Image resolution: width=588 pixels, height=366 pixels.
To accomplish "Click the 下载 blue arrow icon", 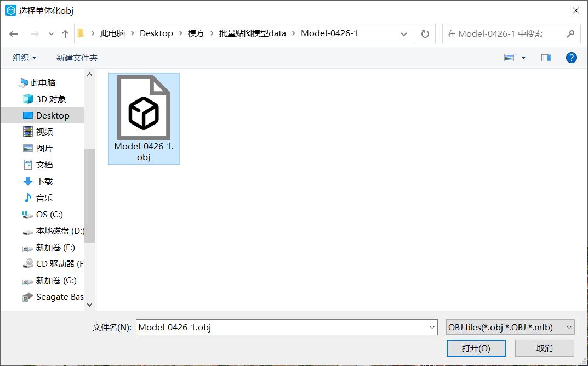I will pyautogui.click(x=28, y=181).
